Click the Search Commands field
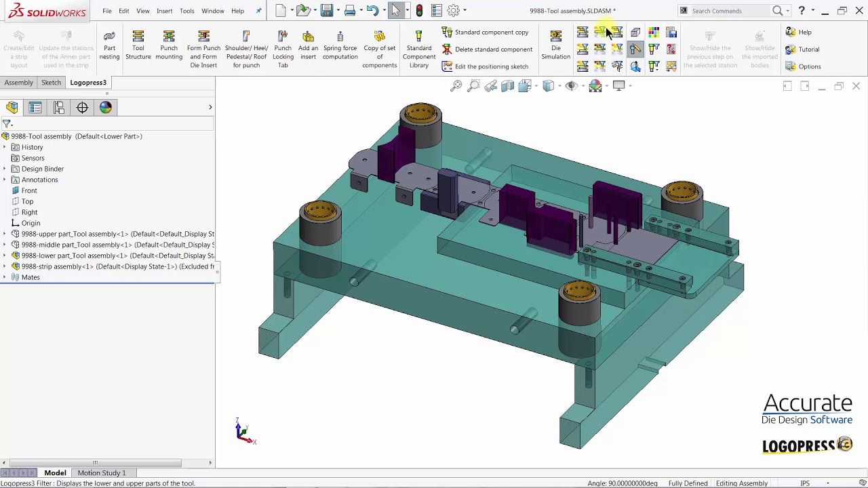This screenshot has height=488, width=868. (x=730, y=11)
